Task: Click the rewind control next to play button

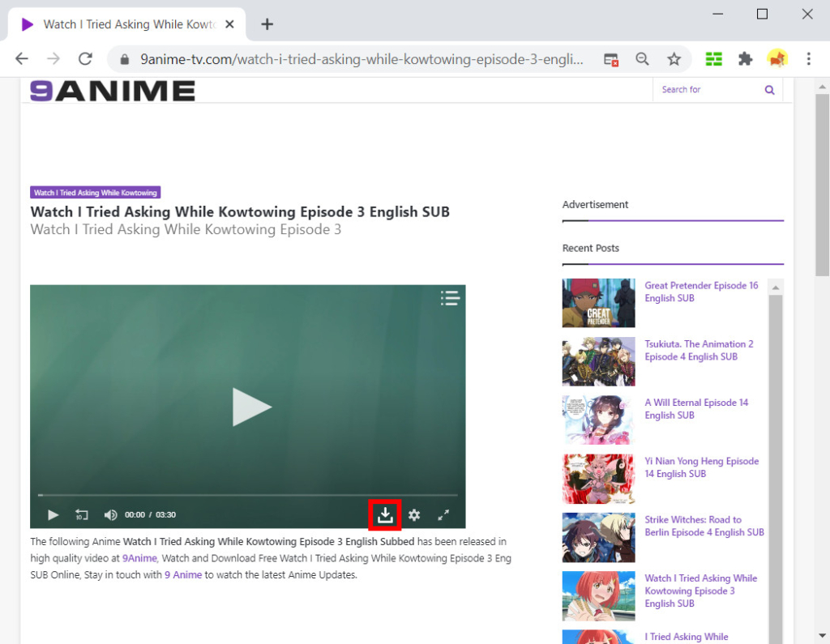Action: click(81, 514)
